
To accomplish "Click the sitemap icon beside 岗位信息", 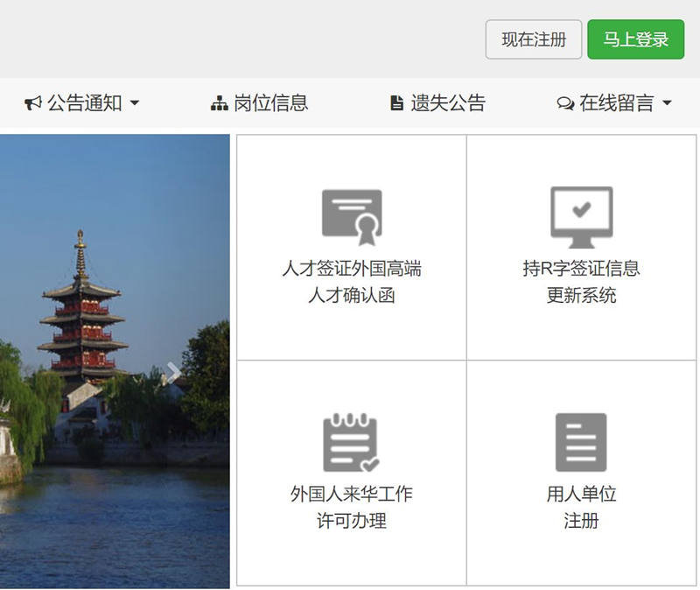I will pyautogui.click(x=220, y=103).
